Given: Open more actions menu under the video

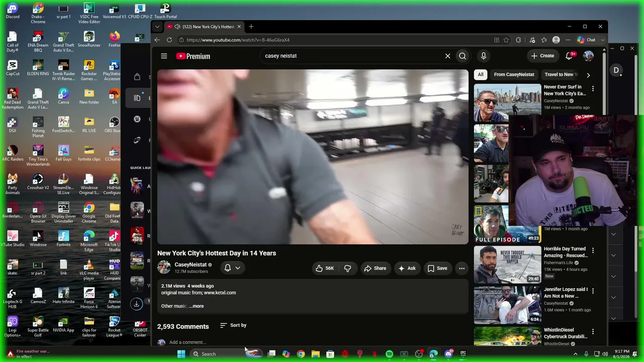Looking at the screenshot, I should [x=461, y=268].
